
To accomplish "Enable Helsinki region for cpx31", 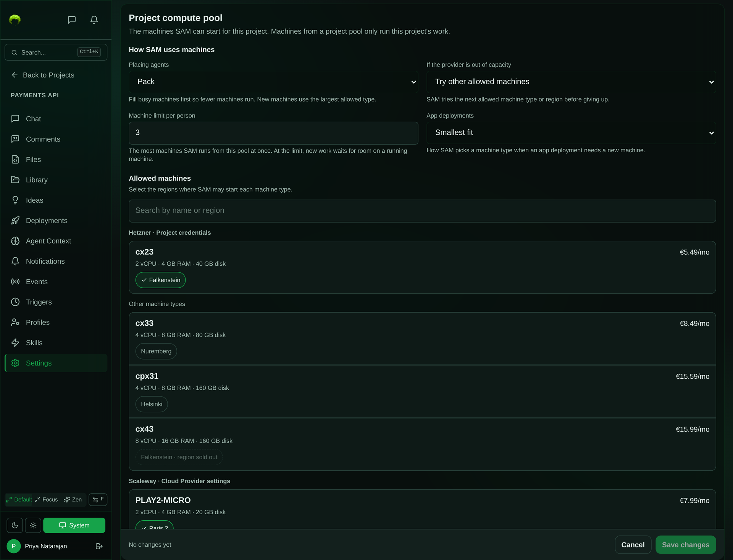I will 152,404.
